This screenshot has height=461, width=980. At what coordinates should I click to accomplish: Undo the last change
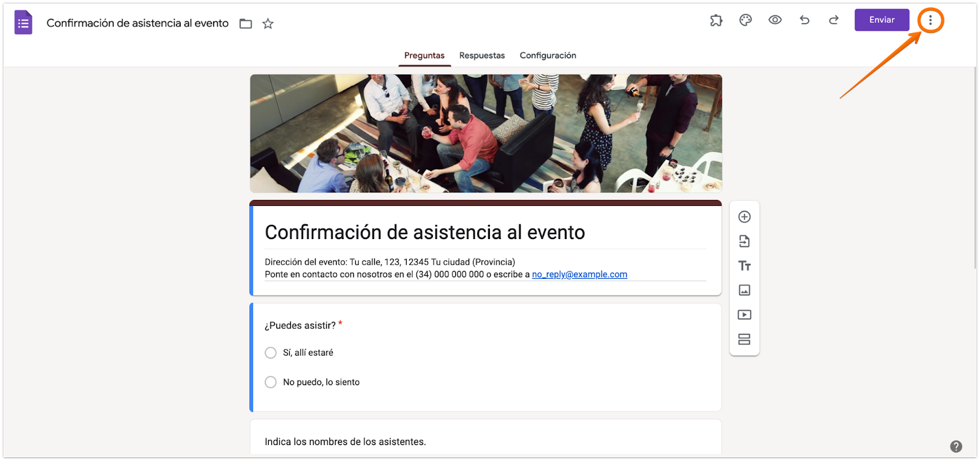[x=805, y=20]
